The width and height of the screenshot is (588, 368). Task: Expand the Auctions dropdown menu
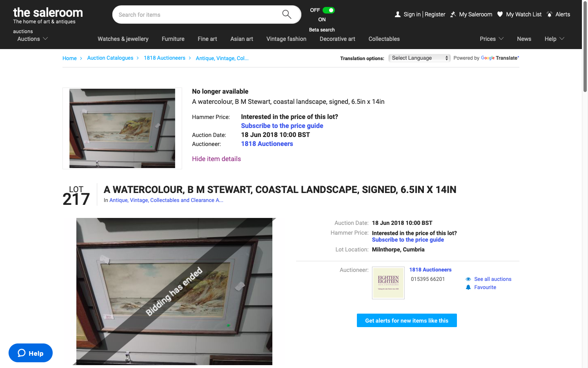coord(33,39)
